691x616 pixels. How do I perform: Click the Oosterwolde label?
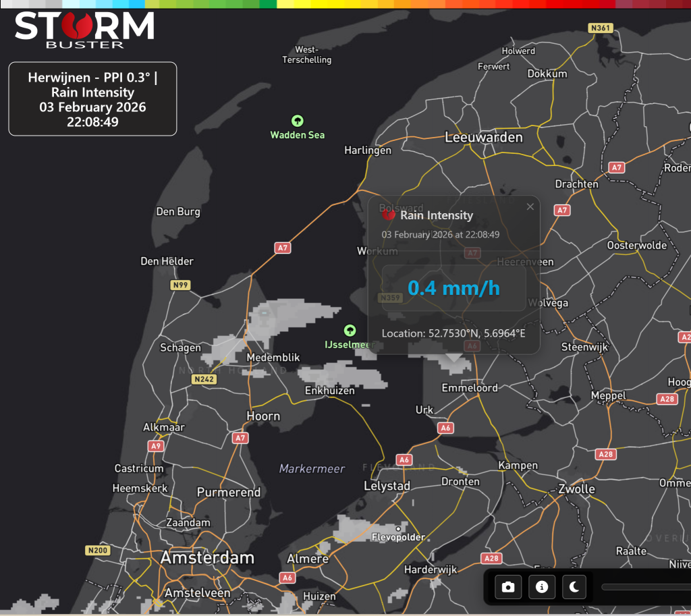pyautogui.click(x=637, y=246)
